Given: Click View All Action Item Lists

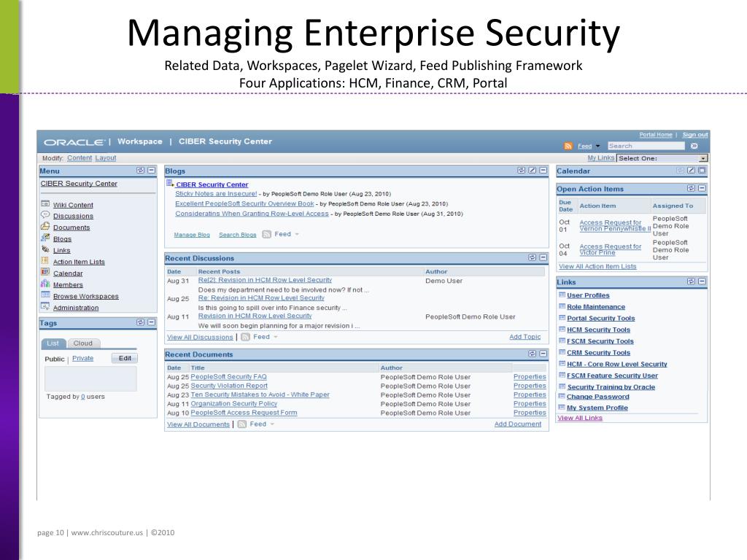Looking at the screenshot, I should tap(597, 267).
